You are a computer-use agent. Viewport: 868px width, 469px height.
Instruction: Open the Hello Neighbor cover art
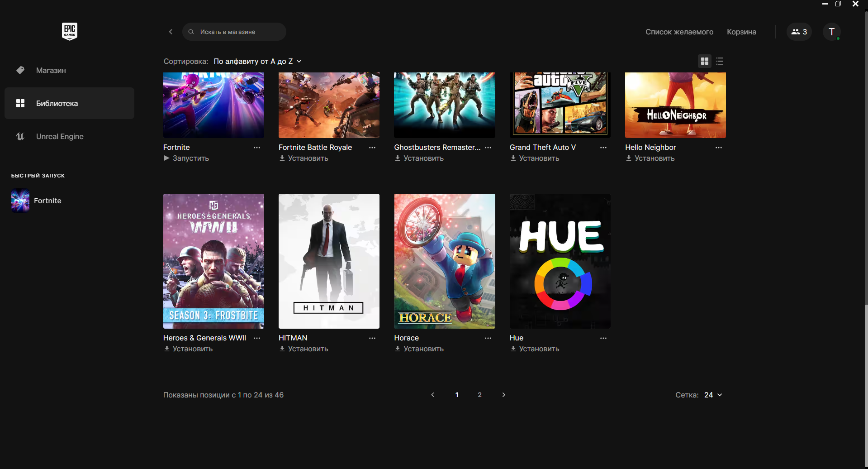[675, 105]
